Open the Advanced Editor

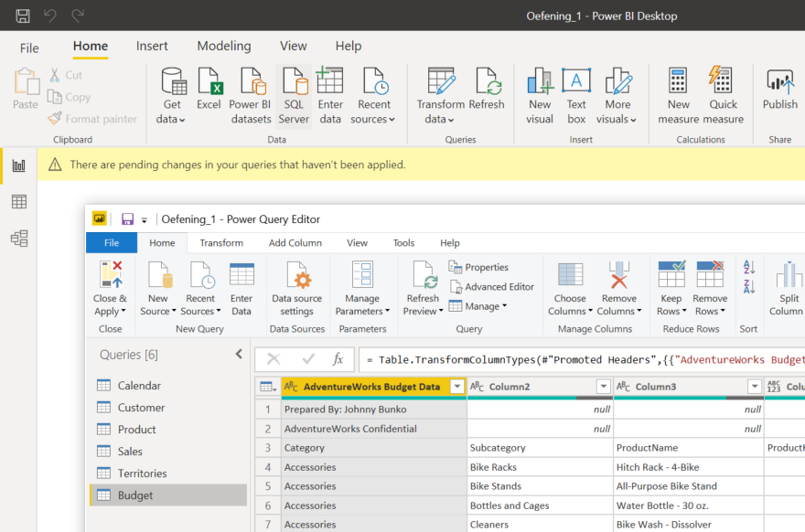coord(492,287)
